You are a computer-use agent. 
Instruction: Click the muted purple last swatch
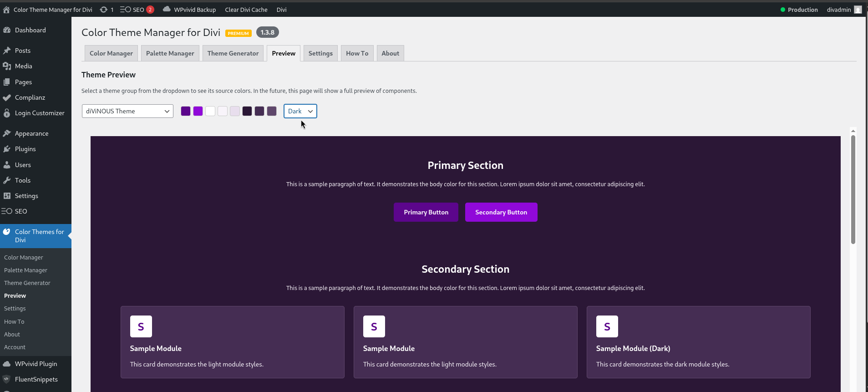[272, 111]
